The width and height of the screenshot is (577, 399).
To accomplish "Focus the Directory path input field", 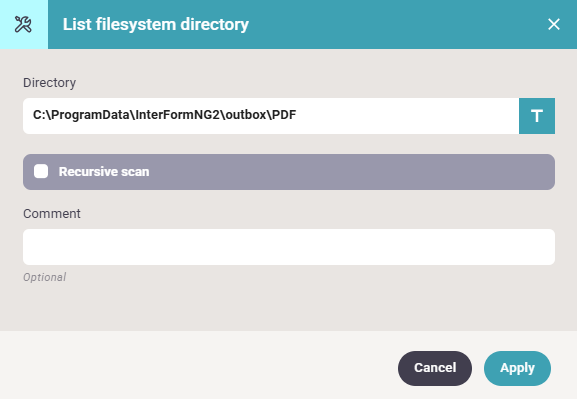I will coord(271,116).
